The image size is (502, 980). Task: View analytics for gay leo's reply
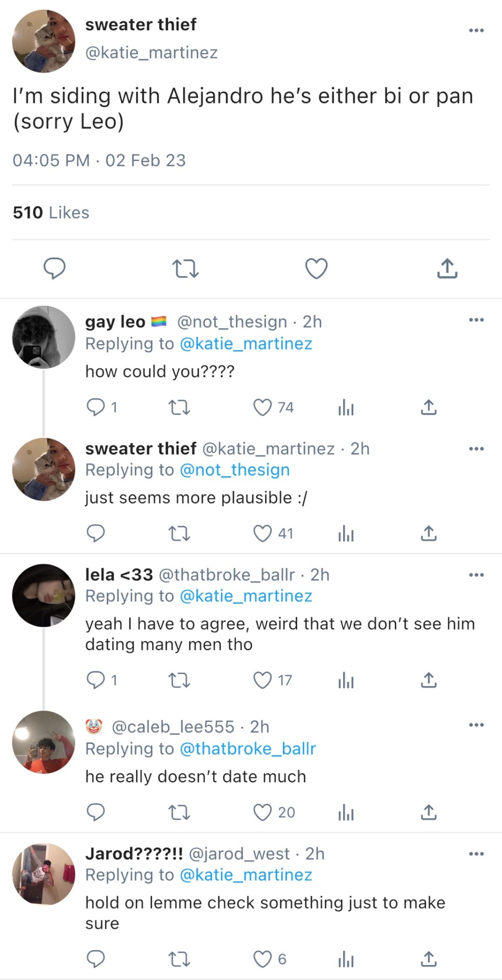click(346, 407)
